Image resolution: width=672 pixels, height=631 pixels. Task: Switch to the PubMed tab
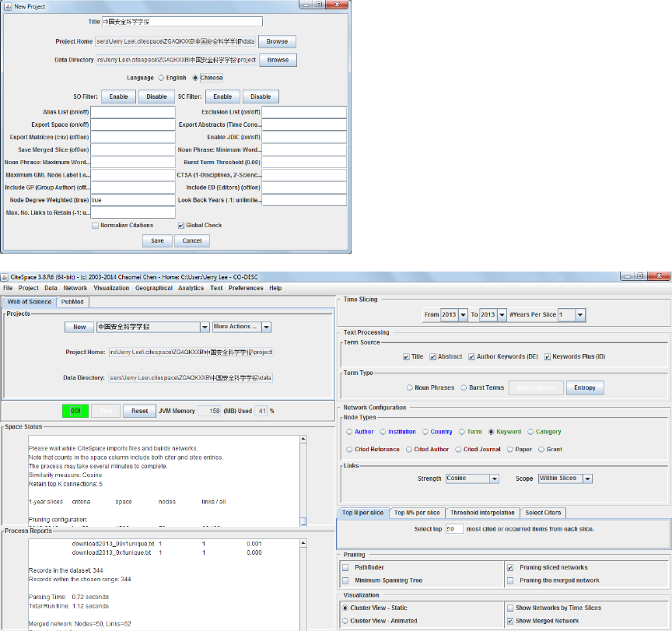coord(72,302)
